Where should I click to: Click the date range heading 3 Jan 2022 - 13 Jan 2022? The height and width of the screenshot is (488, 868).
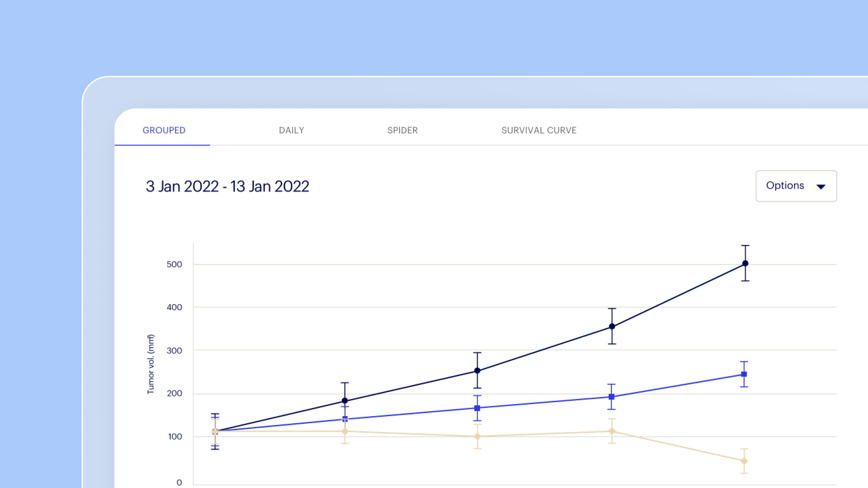tap(227, 186)
